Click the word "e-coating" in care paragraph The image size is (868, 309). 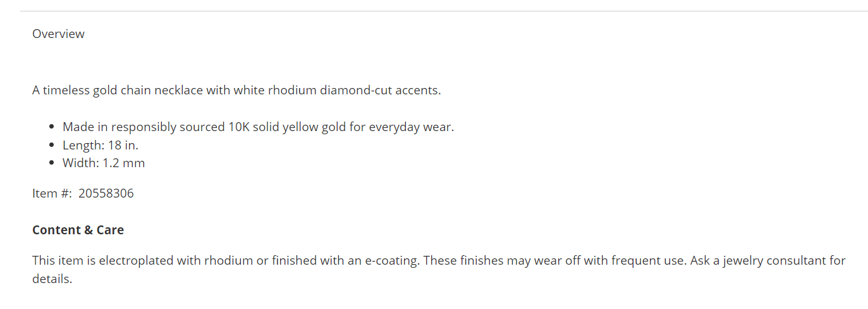(x=391, y=260)
